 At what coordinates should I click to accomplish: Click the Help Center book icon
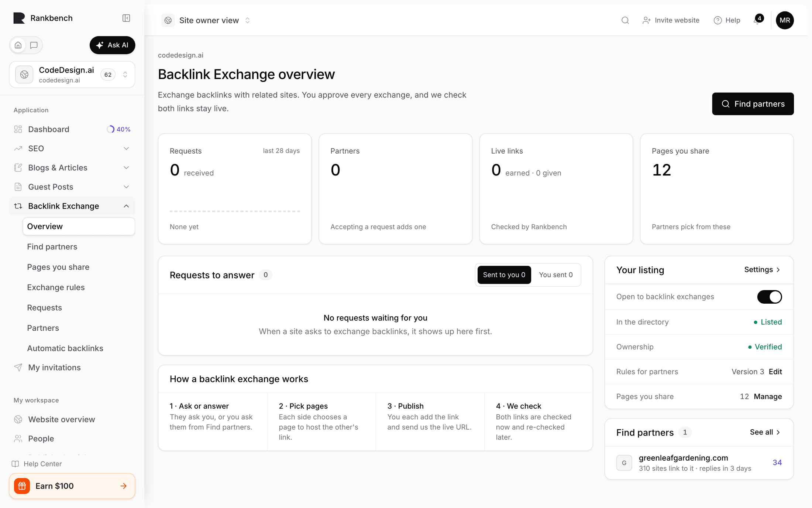15,464
